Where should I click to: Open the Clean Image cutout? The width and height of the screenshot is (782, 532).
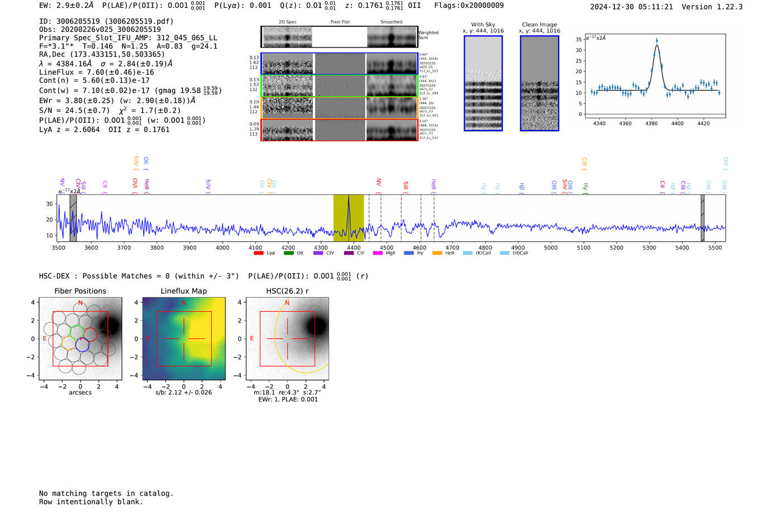pos(540,83)
